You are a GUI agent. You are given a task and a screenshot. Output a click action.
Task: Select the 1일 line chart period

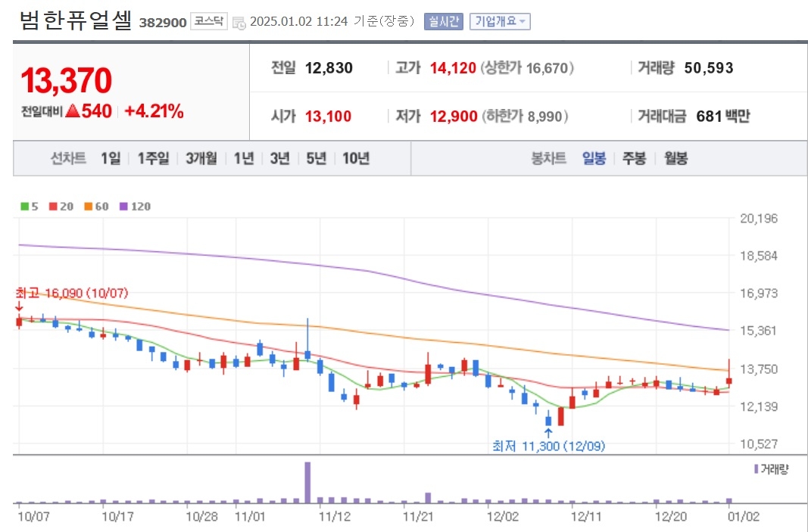pyautogui.click(x=111, y=158)
